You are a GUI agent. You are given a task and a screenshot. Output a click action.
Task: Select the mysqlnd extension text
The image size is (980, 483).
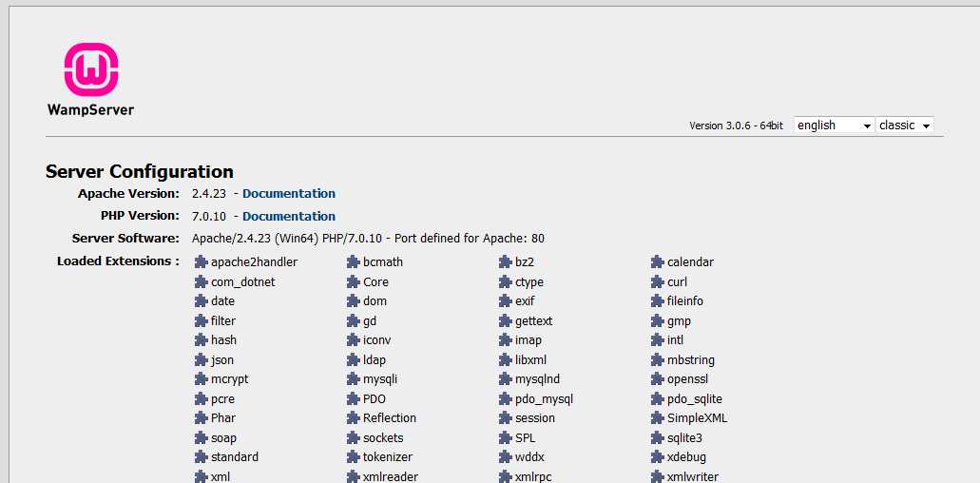pos(537,379)
